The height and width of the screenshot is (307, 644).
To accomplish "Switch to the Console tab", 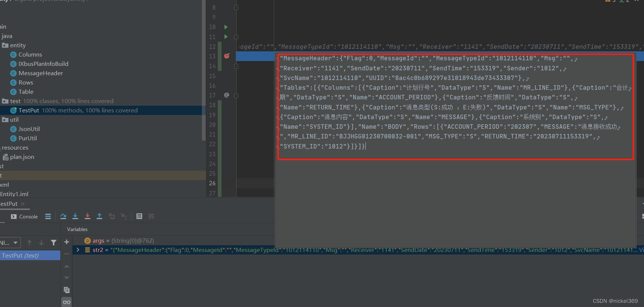I will (25, 217).
